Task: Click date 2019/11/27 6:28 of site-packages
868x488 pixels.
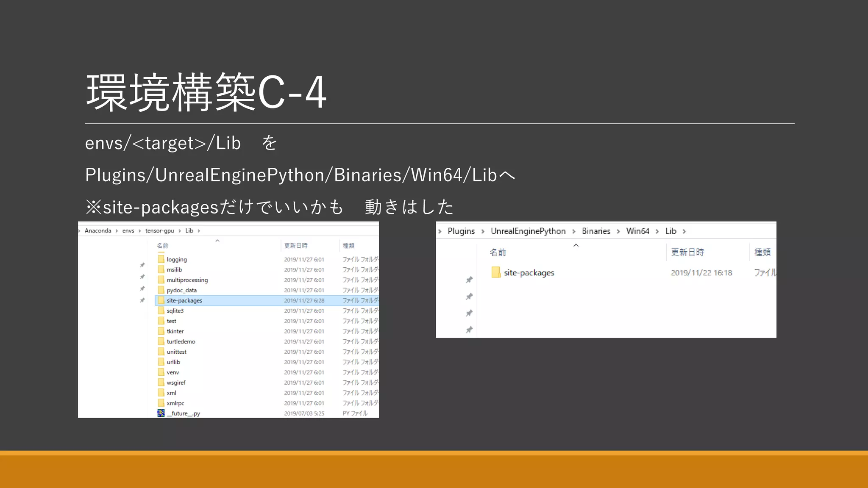Action: (304, 300)
